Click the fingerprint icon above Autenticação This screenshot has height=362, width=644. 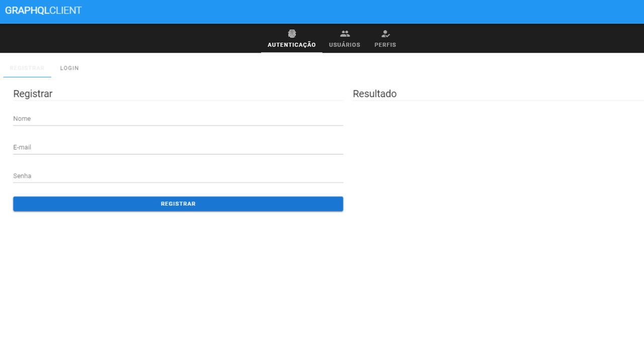[x=292, y=34]
